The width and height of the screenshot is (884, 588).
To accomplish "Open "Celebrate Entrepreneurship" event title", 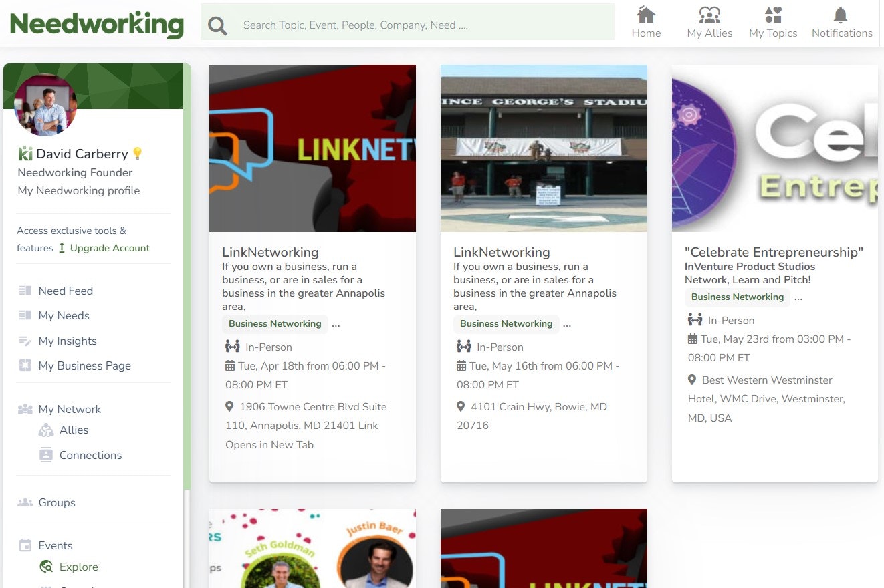I will pyautogui.click(x=774, y=252).
